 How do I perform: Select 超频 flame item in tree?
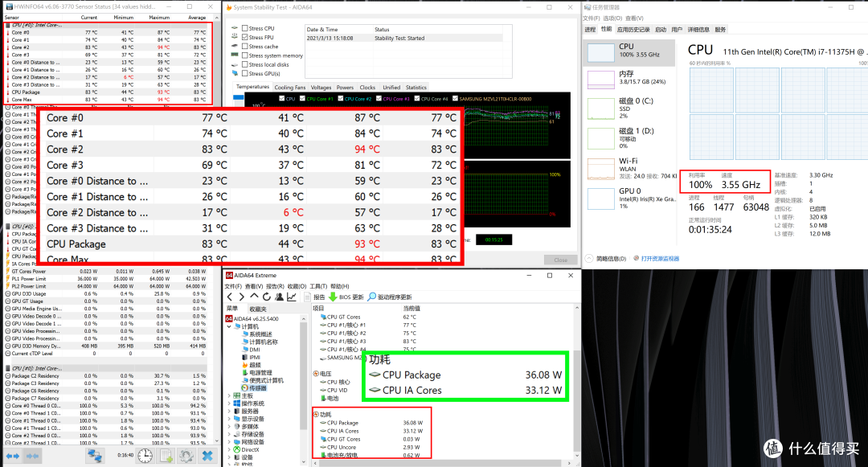(x=252, y=365)
